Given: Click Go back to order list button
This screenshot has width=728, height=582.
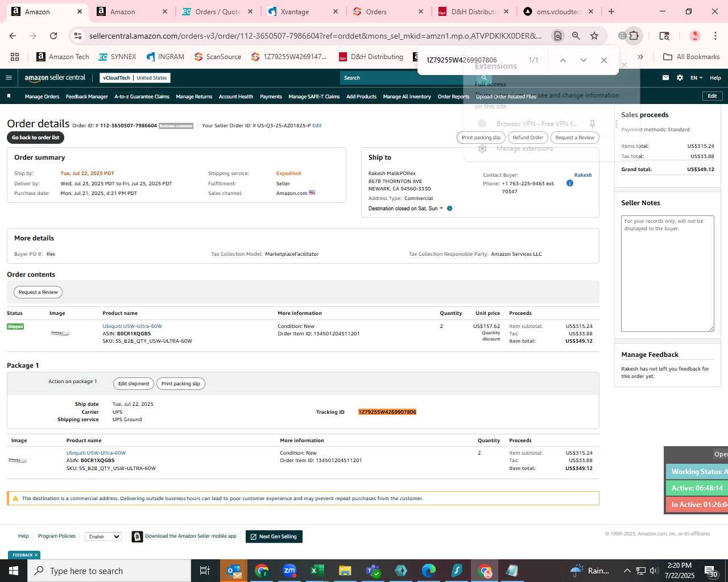Looking at the screenshot, I should (35, 138).
